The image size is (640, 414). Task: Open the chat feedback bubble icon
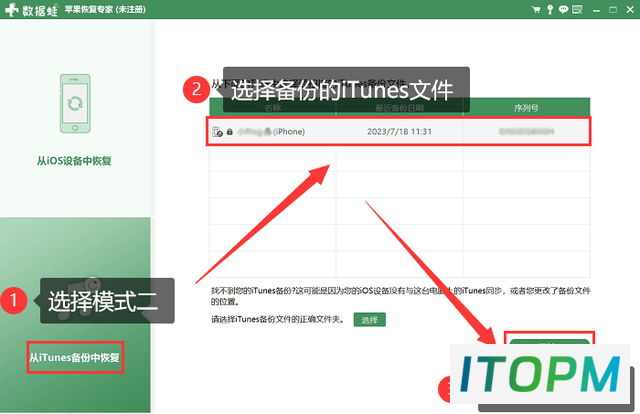click(563, 9)
